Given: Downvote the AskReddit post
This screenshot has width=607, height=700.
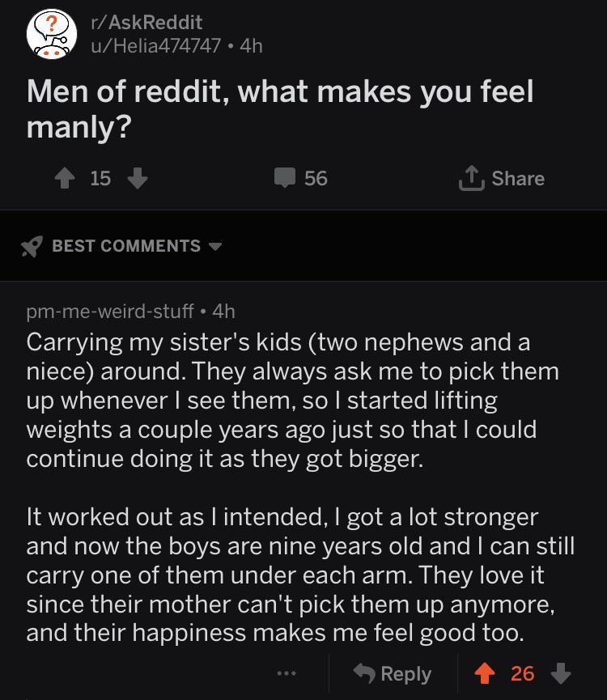Looking at the screenshot, I should pos(138,178).
